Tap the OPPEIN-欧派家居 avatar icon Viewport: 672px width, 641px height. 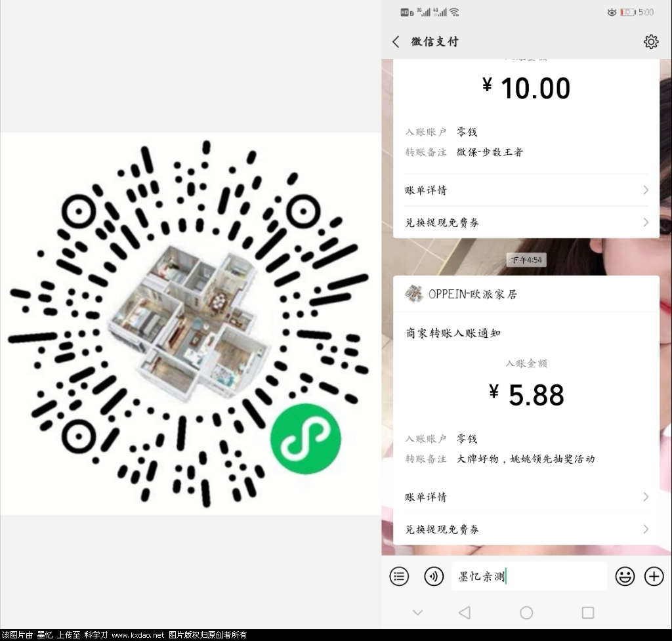pyautogui.click(x=413, y=294)
